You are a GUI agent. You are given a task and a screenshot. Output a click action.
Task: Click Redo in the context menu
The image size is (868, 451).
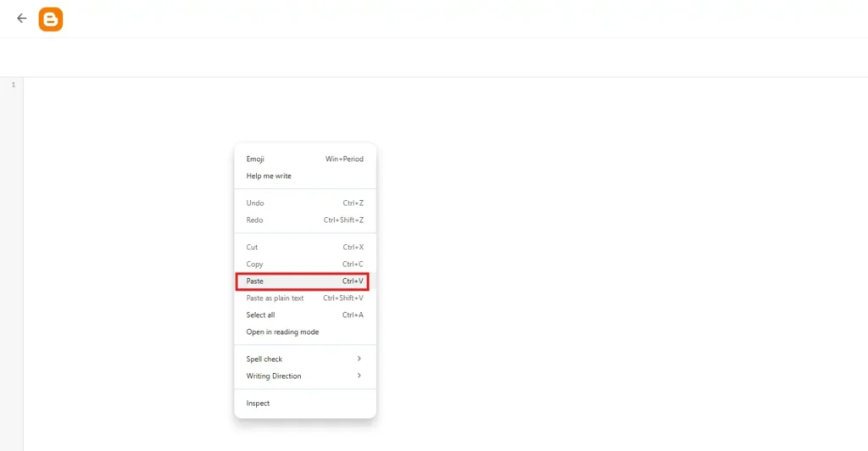[305, 220]
